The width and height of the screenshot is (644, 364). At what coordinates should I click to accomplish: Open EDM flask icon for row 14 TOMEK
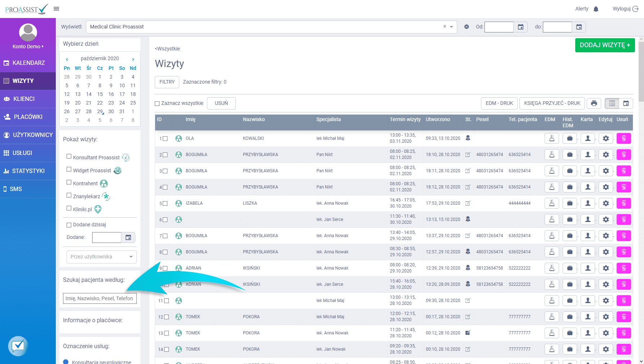tap(552, 349)
